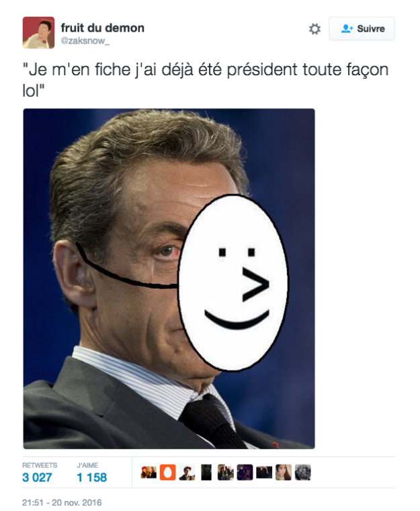The image size is (420, 511).
Task: Click the tweet text about président
Action: pyautogui.click(x=205, y=80)
